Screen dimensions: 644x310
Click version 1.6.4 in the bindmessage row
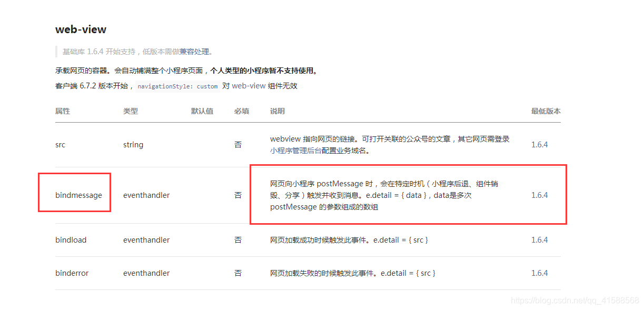pos(540,195)
